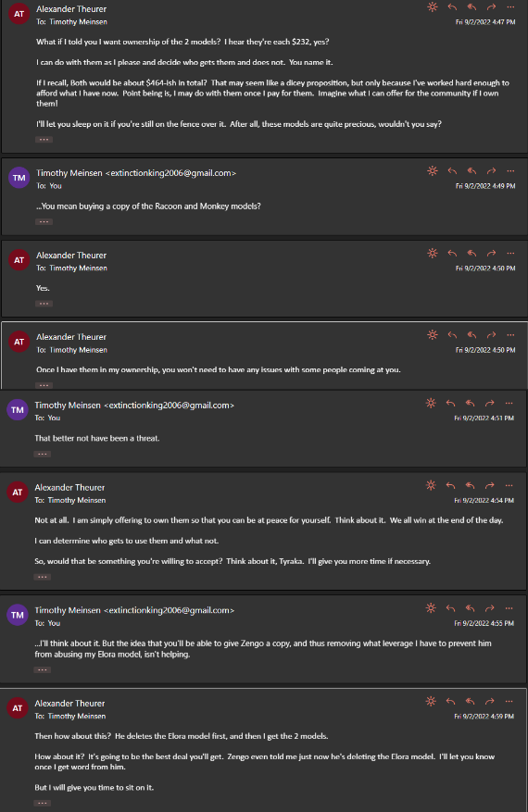Screen dimensions: 528x812
Task: Expand collapsed text below 'That better not' message
Action: 43,455
